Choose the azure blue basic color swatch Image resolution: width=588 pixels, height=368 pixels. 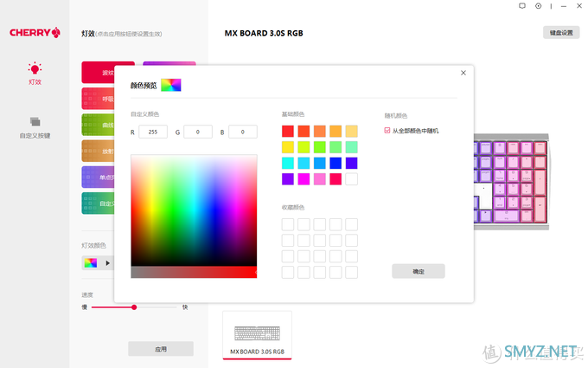pos(319,163)
